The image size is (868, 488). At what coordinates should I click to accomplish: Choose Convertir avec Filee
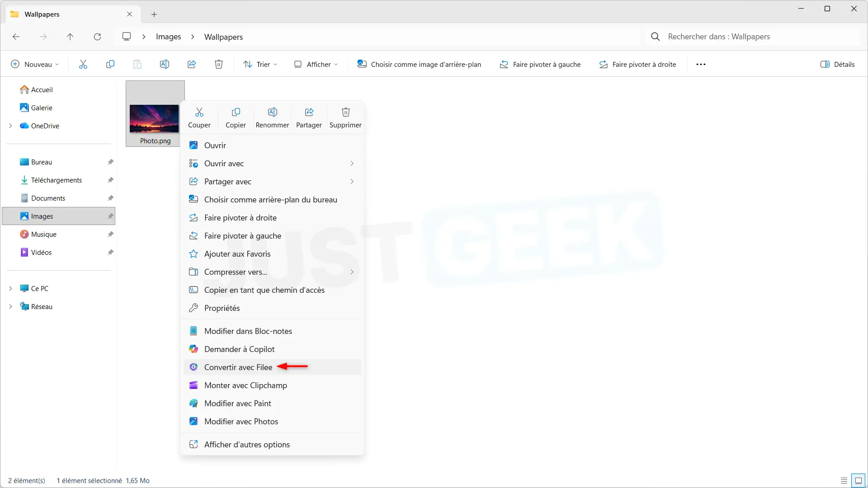pos(273,367)
